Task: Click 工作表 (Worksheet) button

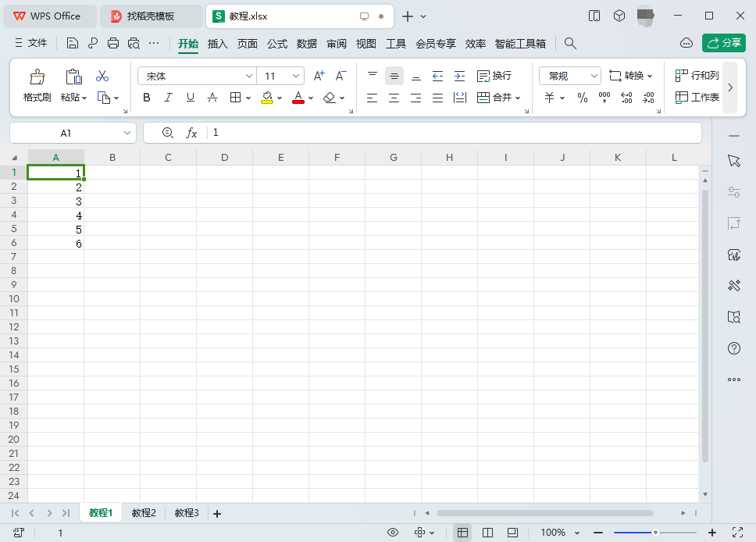Action: pos(697,98)
